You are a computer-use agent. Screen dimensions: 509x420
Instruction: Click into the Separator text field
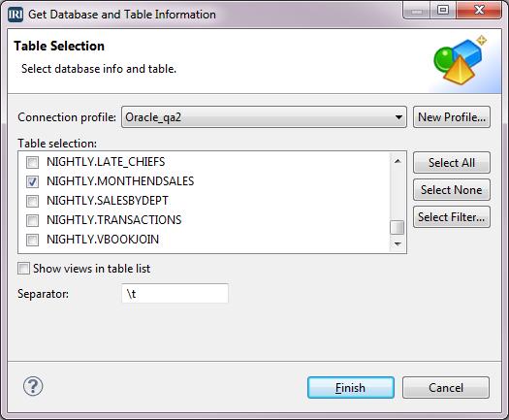175,294
